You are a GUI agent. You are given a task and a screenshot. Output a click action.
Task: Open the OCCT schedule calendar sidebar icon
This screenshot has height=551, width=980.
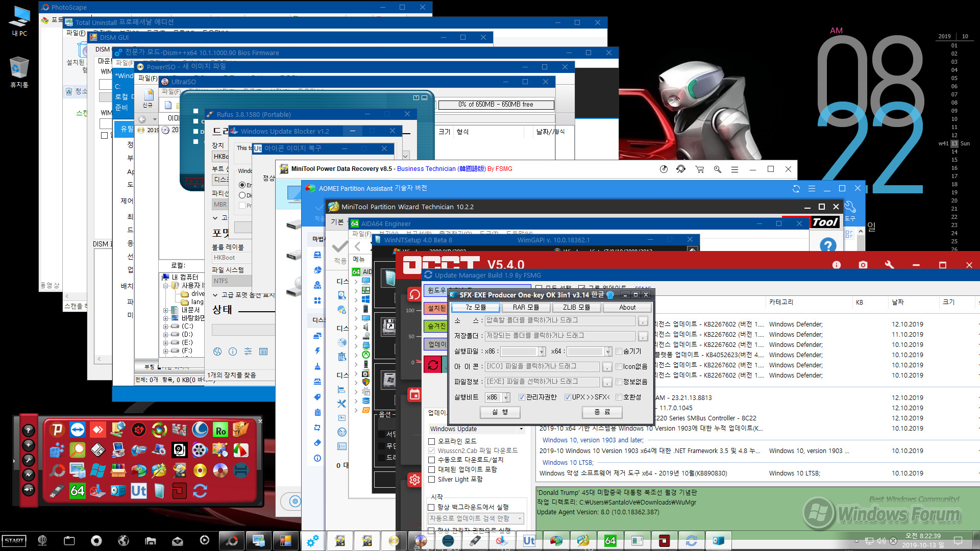(x=414, y=394)
